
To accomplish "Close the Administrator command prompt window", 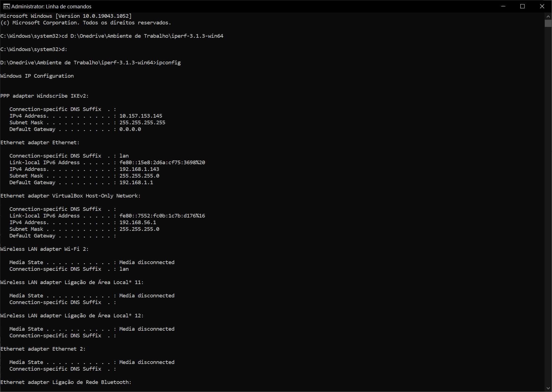I will (542, 6).
